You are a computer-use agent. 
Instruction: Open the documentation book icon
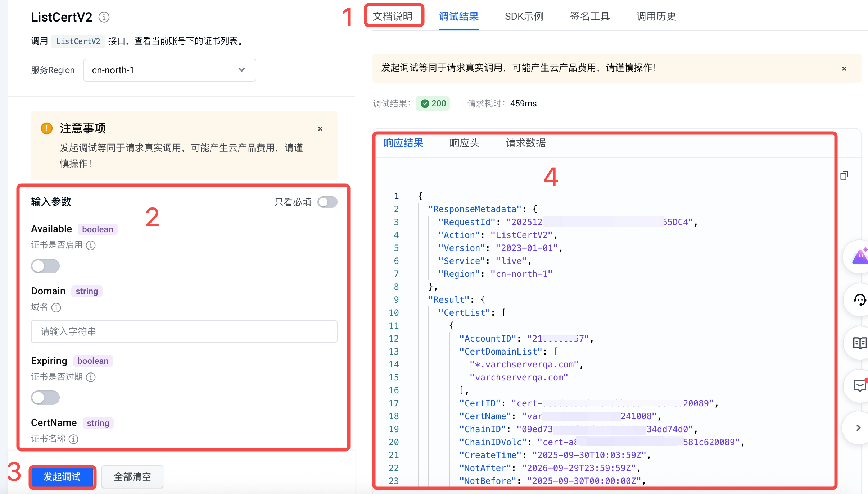(x=859, y=343)
